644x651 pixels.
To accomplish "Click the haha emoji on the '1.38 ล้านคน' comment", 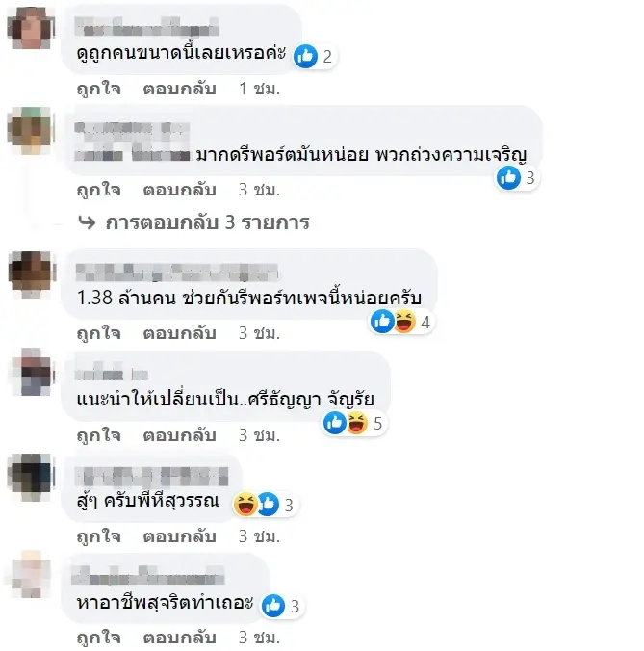I will [x=404, y=322].
